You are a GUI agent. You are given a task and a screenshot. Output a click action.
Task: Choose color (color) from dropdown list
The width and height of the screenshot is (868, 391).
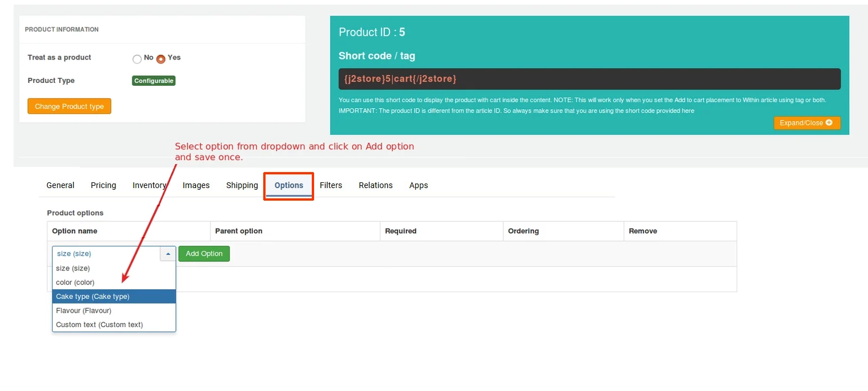(x=114, y=282)
